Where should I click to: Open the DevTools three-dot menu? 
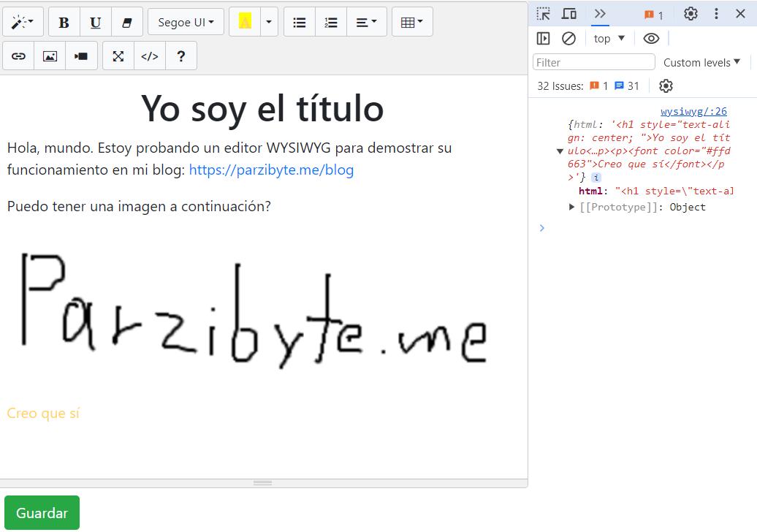click(x=716, y=13)
